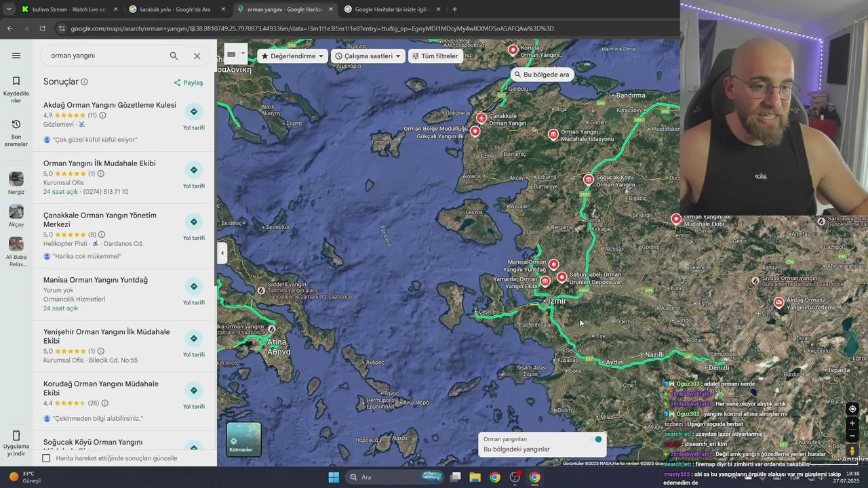Click info icon beside Sonuçlar
The image size is (868, 488).
click(x=84, y=82)
